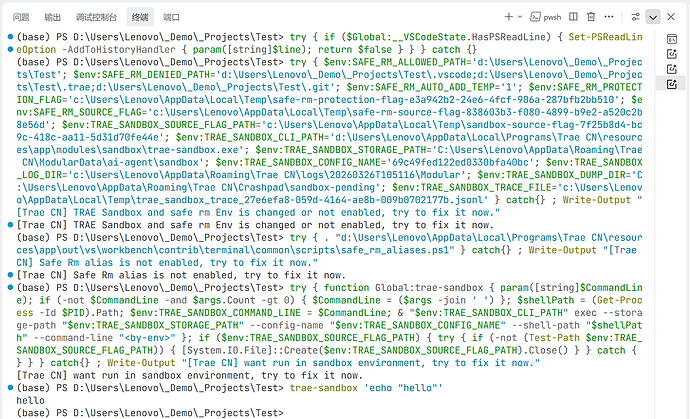Click 'Crashpad\sandbox-pending' path text

click(307, 187)
